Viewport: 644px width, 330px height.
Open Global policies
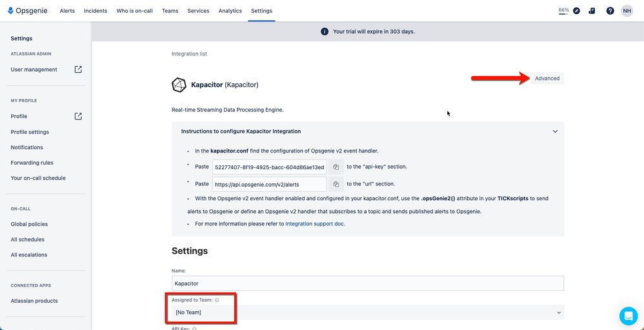(x=29, y=224)
